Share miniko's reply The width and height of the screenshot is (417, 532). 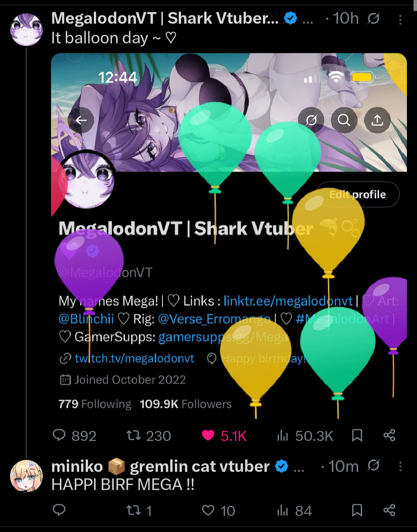[389, 510]
